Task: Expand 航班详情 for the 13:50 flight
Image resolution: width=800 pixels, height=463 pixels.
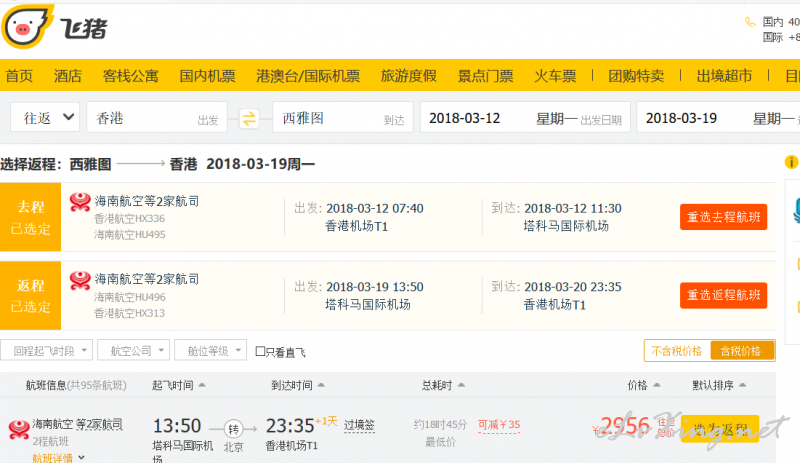Action: (x=58, y=457)
